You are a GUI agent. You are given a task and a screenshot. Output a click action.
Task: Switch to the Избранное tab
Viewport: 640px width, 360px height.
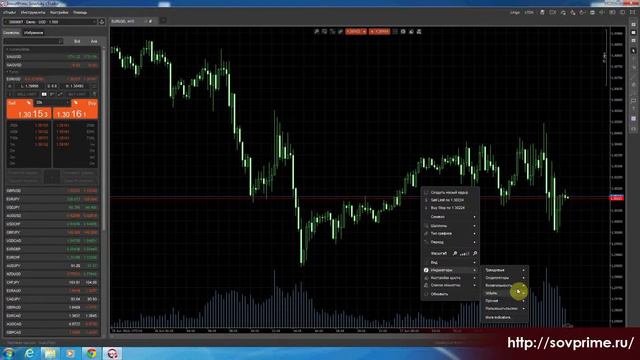tap(33, 33)
